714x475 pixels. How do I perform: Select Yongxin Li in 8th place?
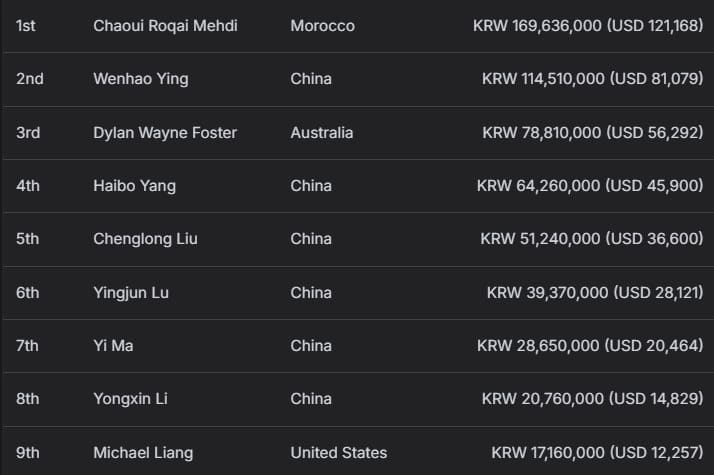130,399
